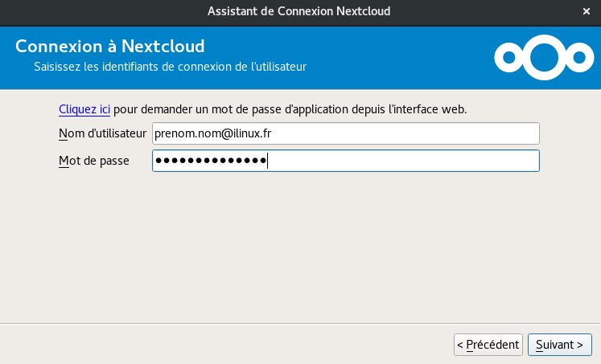This screenshot has height=364, width=601.
Task: Go back with the Précédent button
Action: [x=488, y=345]
